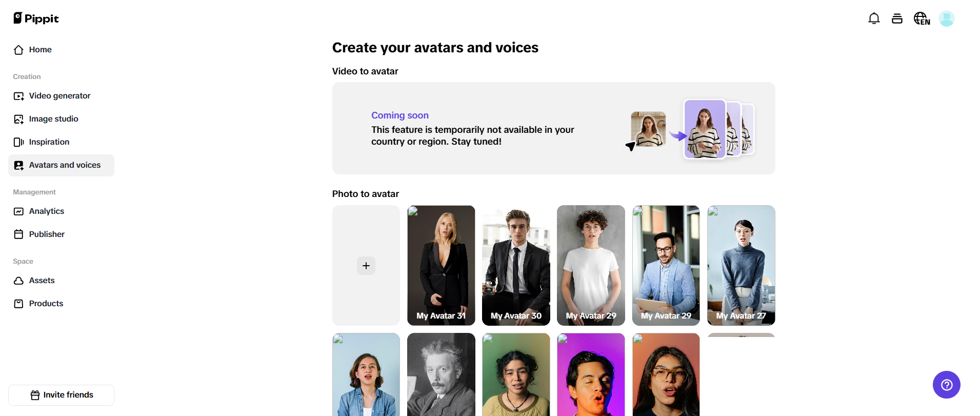Open Image studio
Screen dimensions: 980x416
click(x=53, y=119)
